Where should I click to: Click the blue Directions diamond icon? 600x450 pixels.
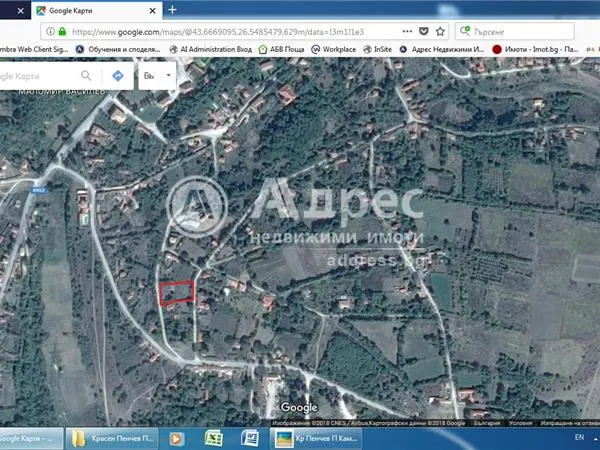(118, 76)
